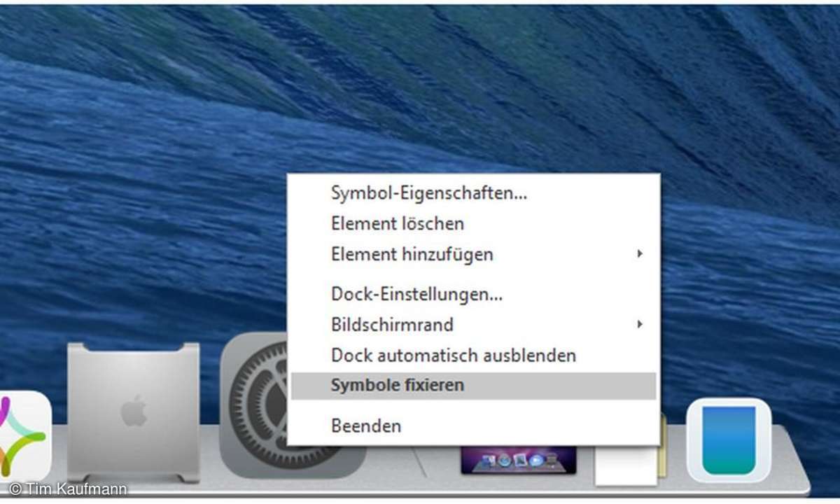Expand the Element hinzufügen submenu

(473, 254)
